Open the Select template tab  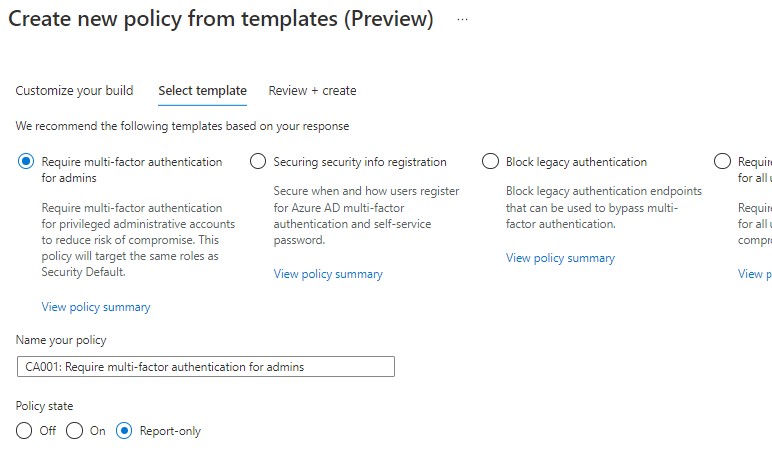click(x=202, y=91)
